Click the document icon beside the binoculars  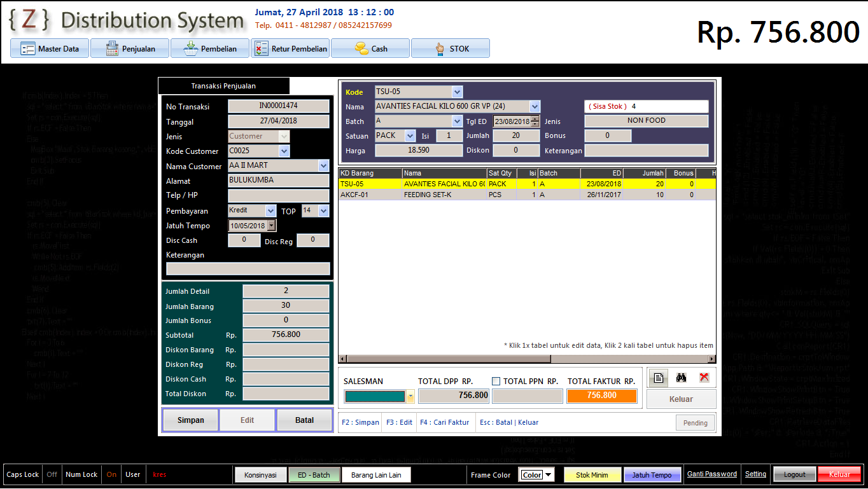click(659, 378)
